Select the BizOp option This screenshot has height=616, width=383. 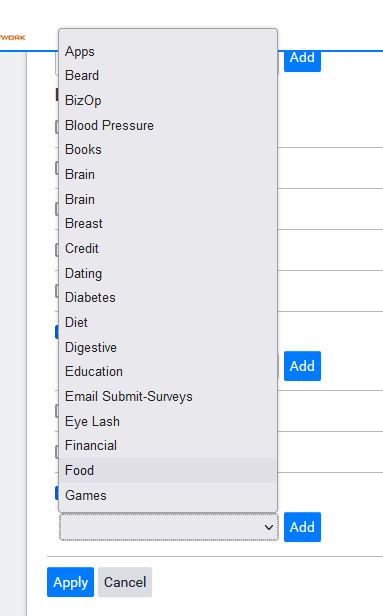[x=168, y=100]
